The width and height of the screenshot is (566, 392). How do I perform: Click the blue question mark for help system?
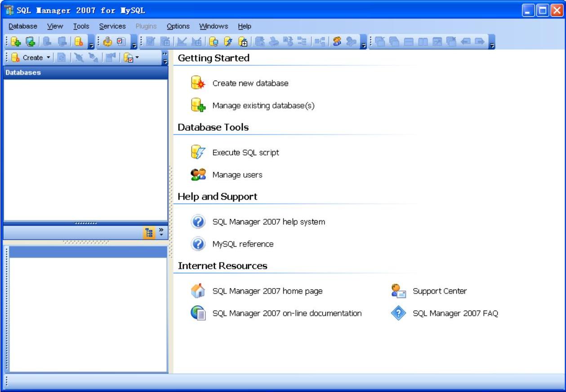198,222
